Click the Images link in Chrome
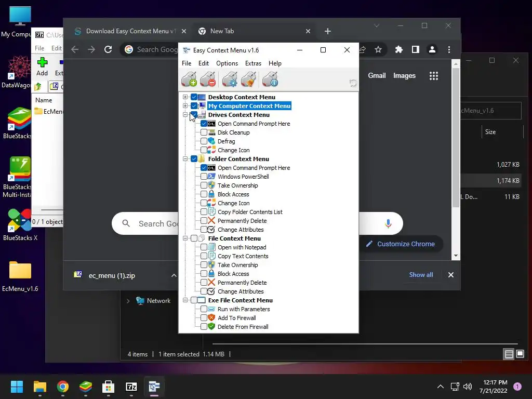The image size is (532, 399). coord(404,76)
